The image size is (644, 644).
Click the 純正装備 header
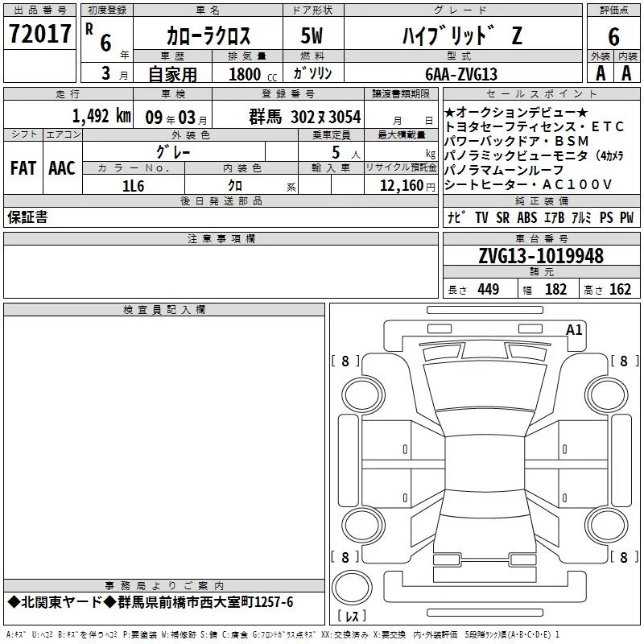pos(541,200)
